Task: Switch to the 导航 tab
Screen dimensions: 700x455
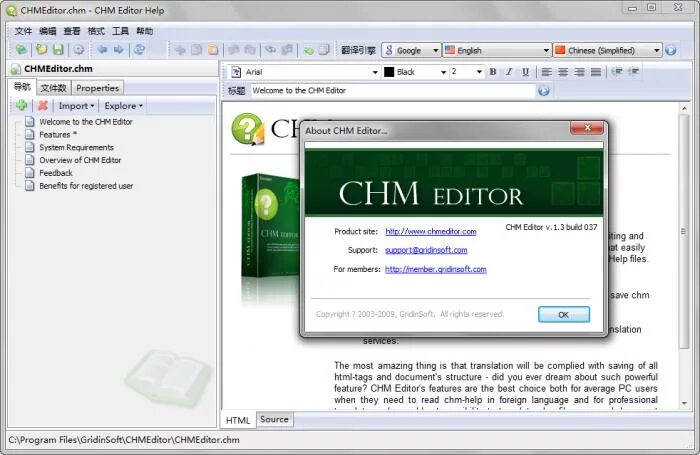Action: (22, 87)
